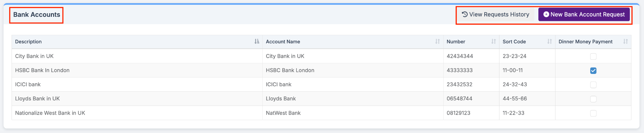Viewport: 644px width, 133px height.
Task: Click the sort icon in Description column
Action: (257, 41)
